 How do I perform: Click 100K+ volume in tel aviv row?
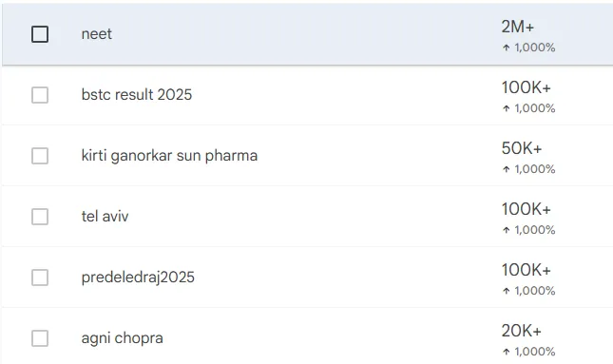[527, 209]
